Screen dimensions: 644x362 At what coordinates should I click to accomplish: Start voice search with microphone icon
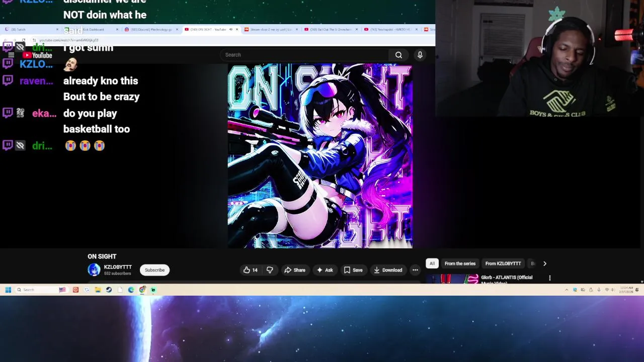(x=420, y=55)
